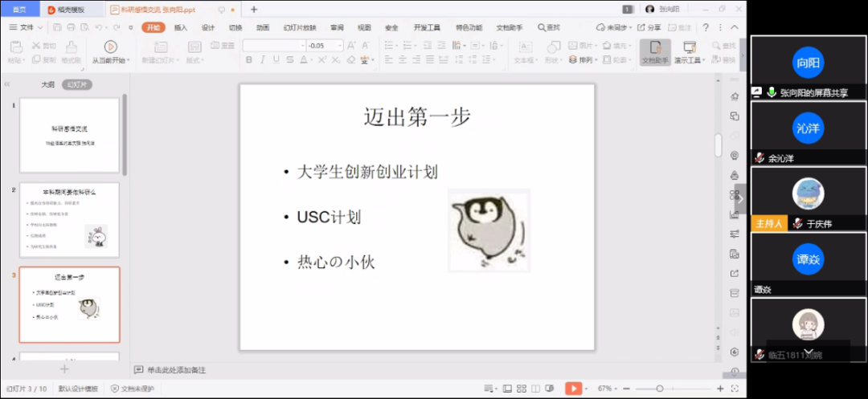The width and height of the screenshot is (868, 399).
Task: Click the Cut (剪切) scissors icon
Action: pos(36,46)
